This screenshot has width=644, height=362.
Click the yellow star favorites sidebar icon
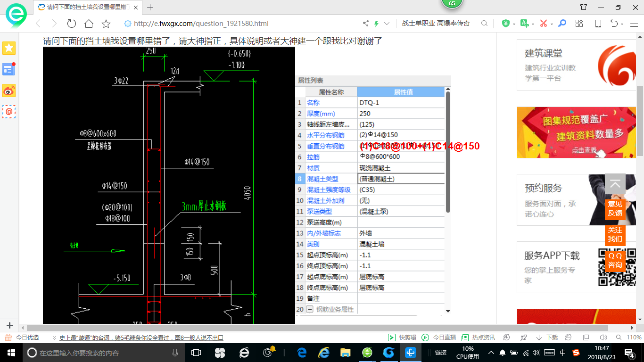[9, 48]
